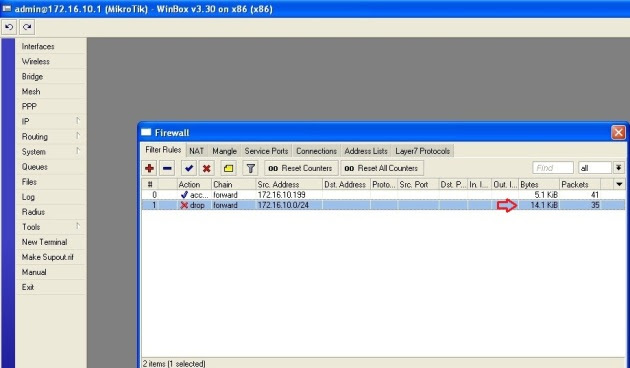Image resolution: width=630 pixels, height=368 pixels.
Task: Expand the IP submenu
Action: (x=51, y=121)
